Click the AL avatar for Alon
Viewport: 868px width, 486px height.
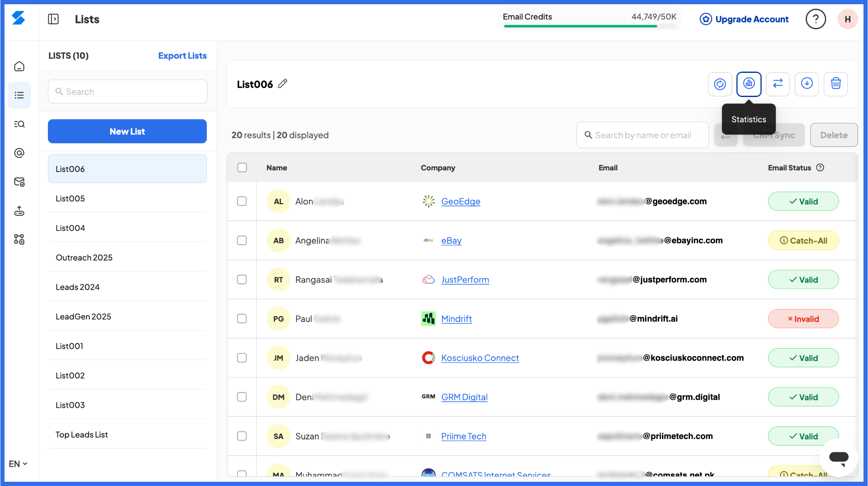click(278, 201)
